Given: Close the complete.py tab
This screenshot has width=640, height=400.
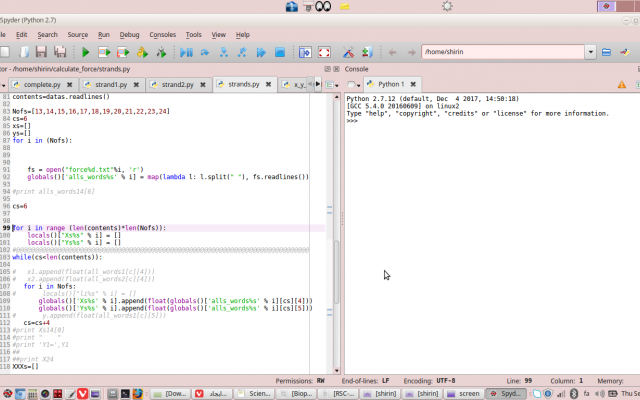Looking at the screenshot, I should (70, 84).
